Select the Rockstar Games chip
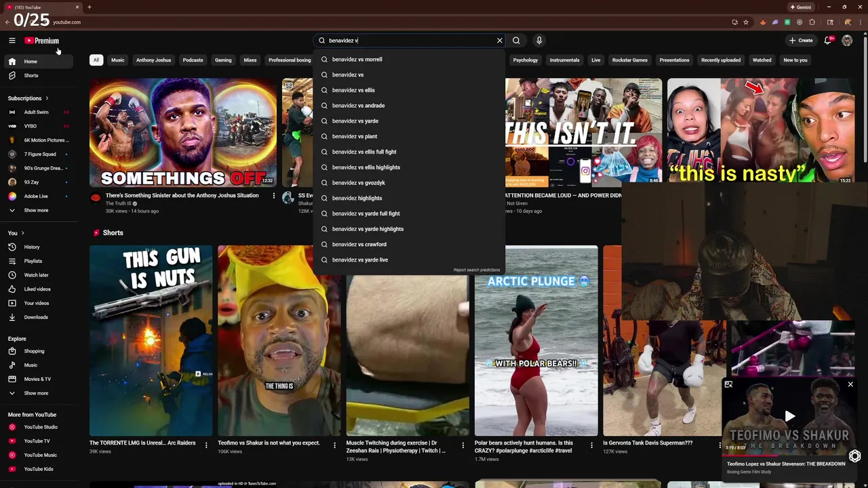Viewport: 868px width, 488px height. pos(630,60)
